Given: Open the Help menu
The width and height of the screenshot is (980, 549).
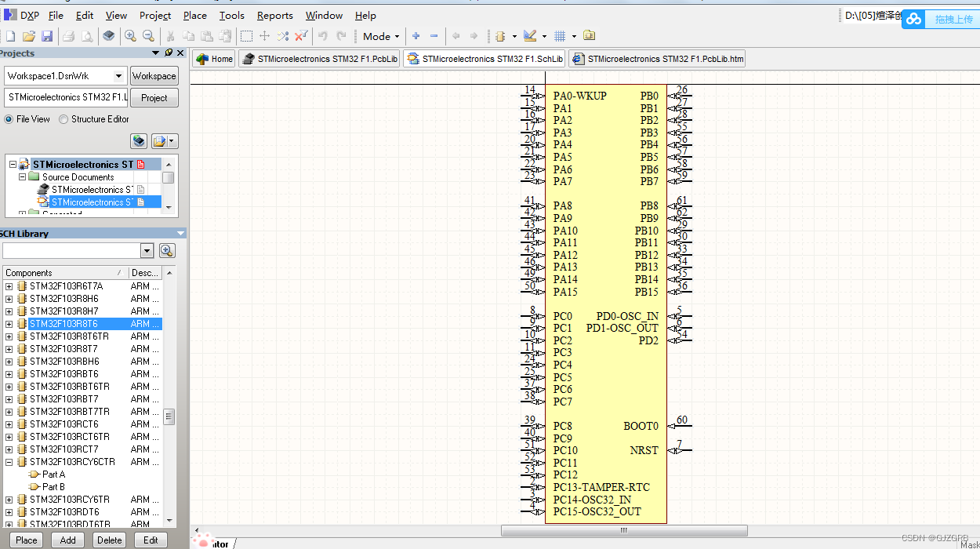Looking at the screenshot, I should click(365, 15).
